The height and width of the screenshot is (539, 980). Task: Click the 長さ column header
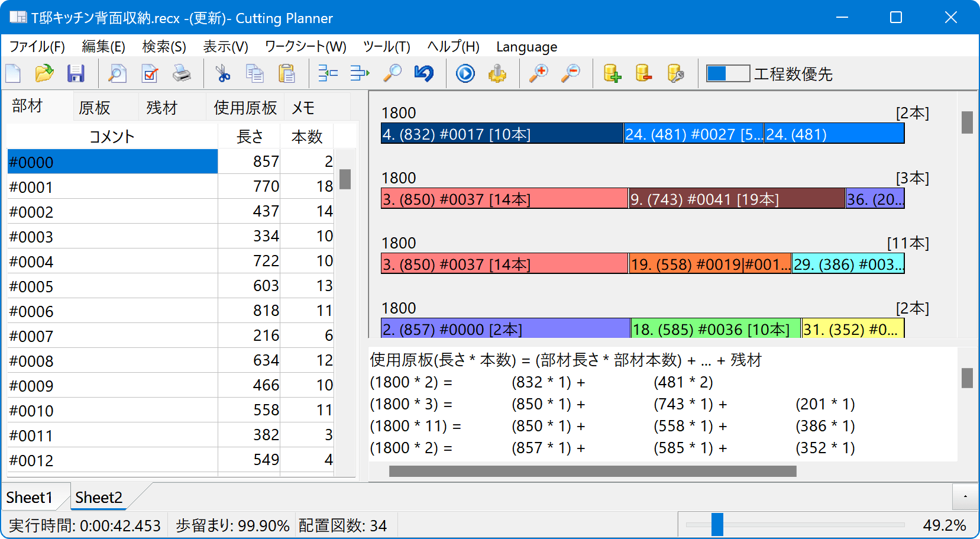pyautogui.click(x=250, y=137)
